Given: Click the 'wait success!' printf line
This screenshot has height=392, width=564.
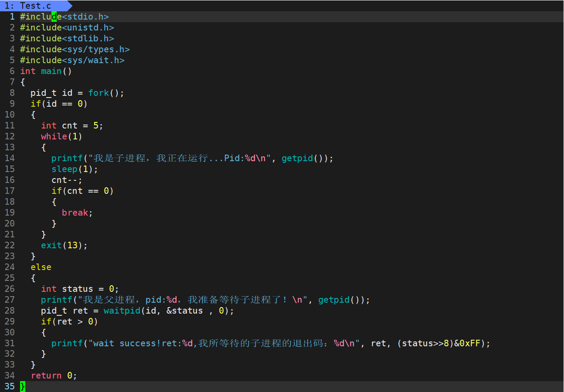Looking at the screenshot, I should 271,343.
